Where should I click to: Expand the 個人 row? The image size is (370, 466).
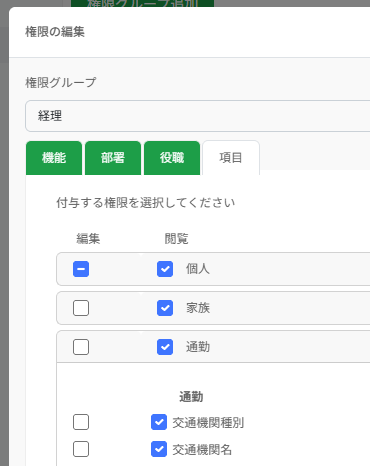[x=213, y=269]
